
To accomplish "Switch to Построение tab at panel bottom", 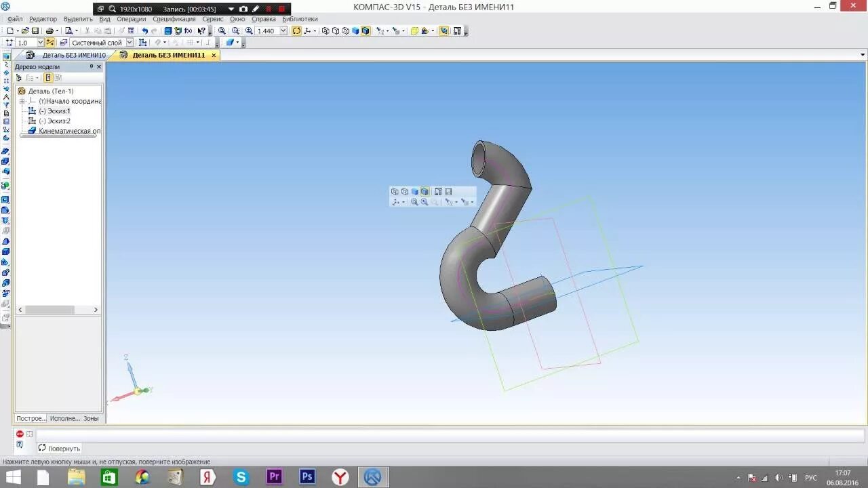I will [x=31, y=418].
